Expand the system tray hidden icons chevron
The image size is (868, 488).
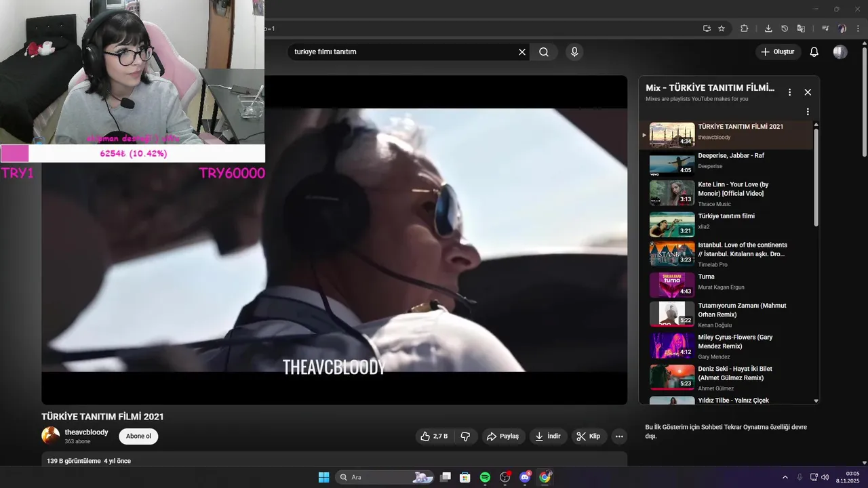785,477
